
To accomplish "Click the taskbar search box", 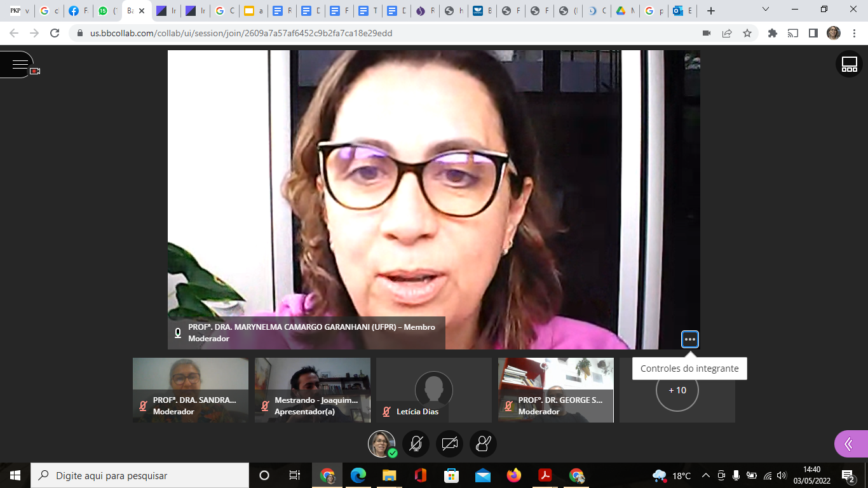I will point(140,475).
